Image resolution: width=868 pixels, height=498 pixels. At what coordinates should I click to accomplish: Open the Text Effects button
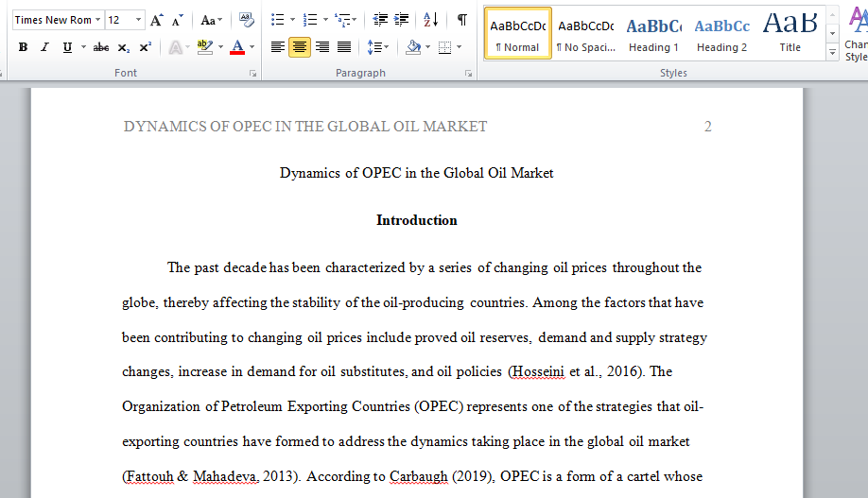[176, 47]
